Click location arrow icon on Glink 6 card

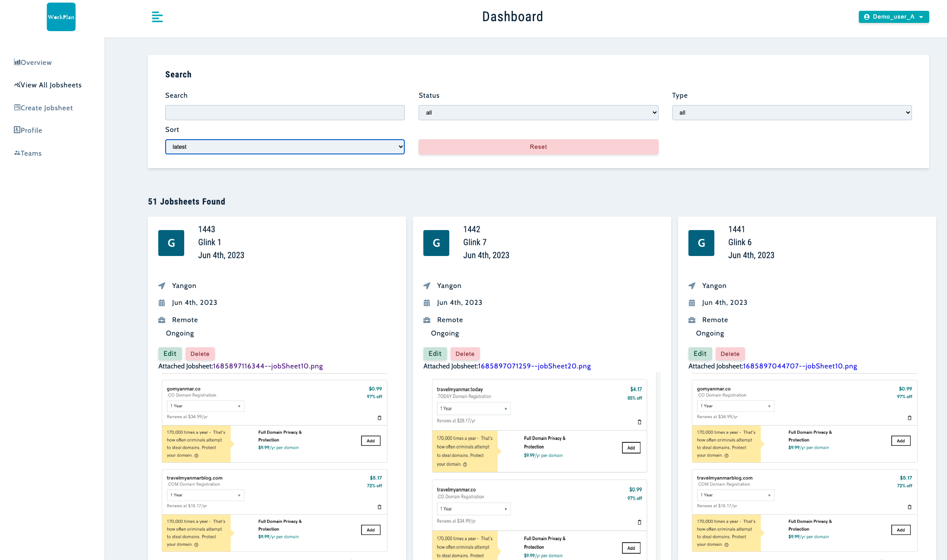coord(692,286)
